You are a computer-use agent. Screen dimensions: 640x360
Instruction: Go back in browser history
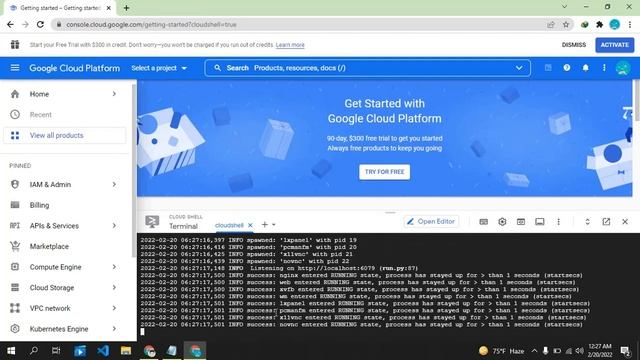click(10, 24)
